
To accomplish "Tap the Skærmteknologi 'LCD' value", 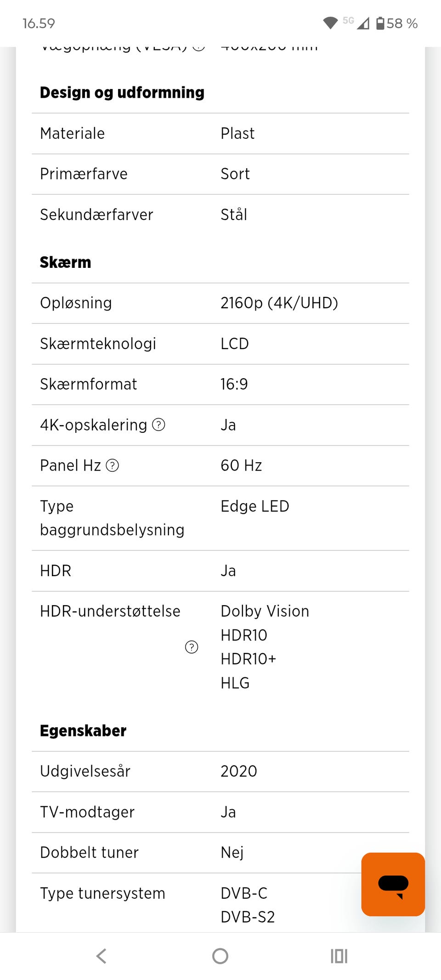I will [235, 344].
